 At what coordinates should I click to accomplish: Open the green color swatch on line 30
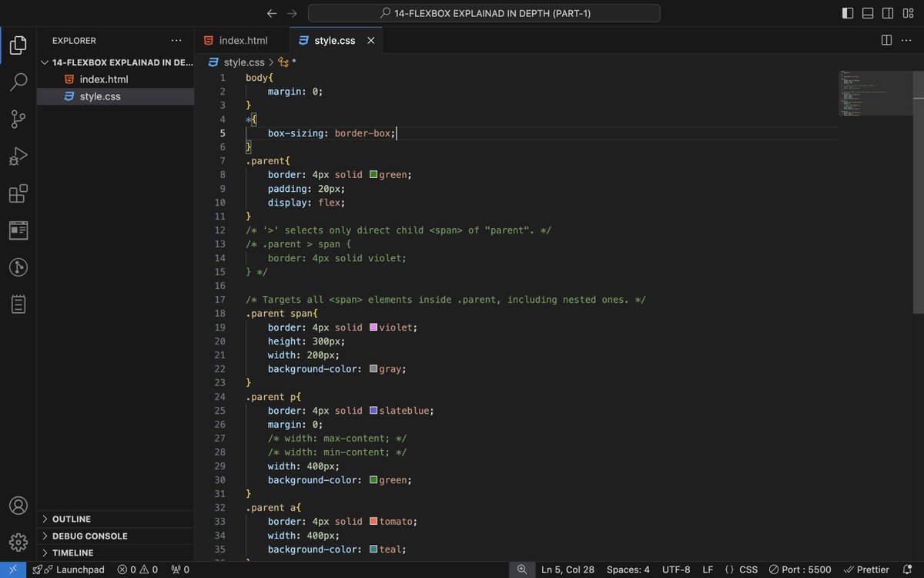tap(373, 480)
